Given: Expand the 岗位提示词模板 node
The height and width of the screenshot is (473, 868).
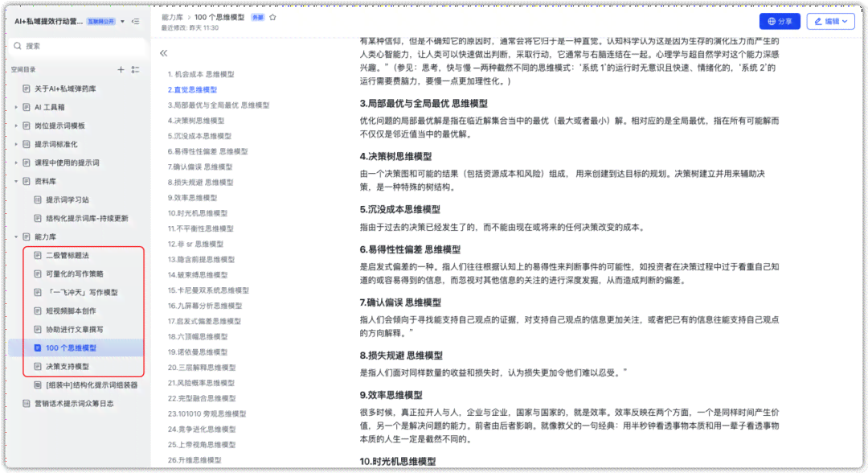Looking at the screenshot, I should point(16,125).
